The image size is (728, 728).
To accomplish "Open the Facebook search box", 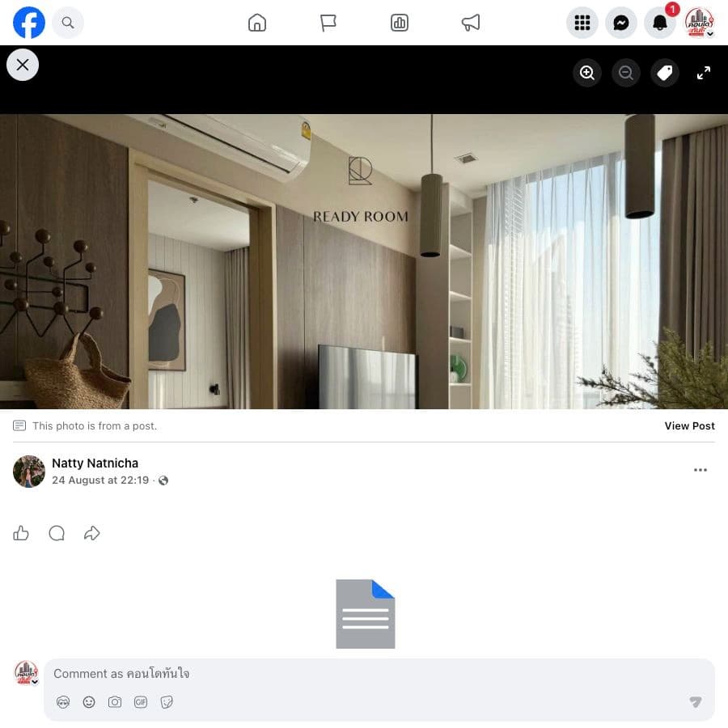I will coord(68,23).
